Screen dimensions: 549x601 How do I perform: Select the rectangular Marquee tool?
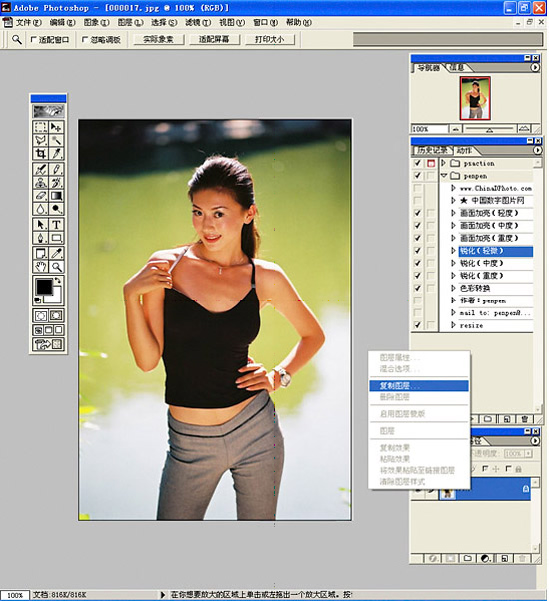(41, 127)
